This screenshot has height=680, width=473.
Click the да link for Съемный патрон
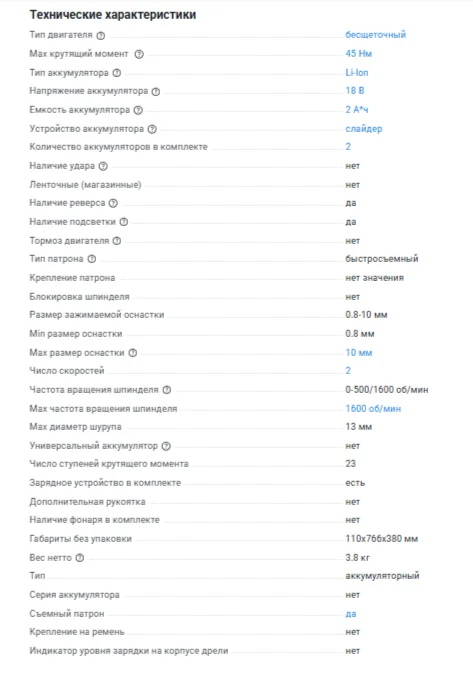point(350,614)
